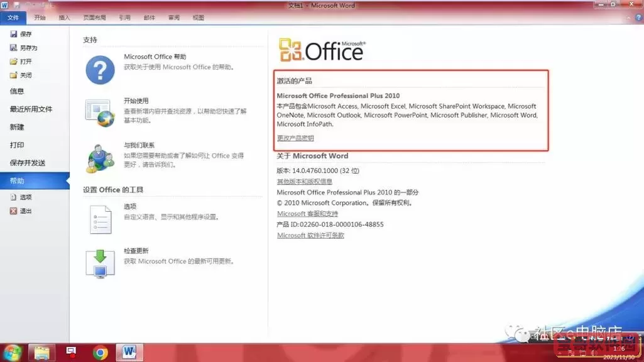Image resolution: width=644 pixels, height=362 pixels.
Task: Switch to the 插入 Insert tab
Action: click(65, 18)
